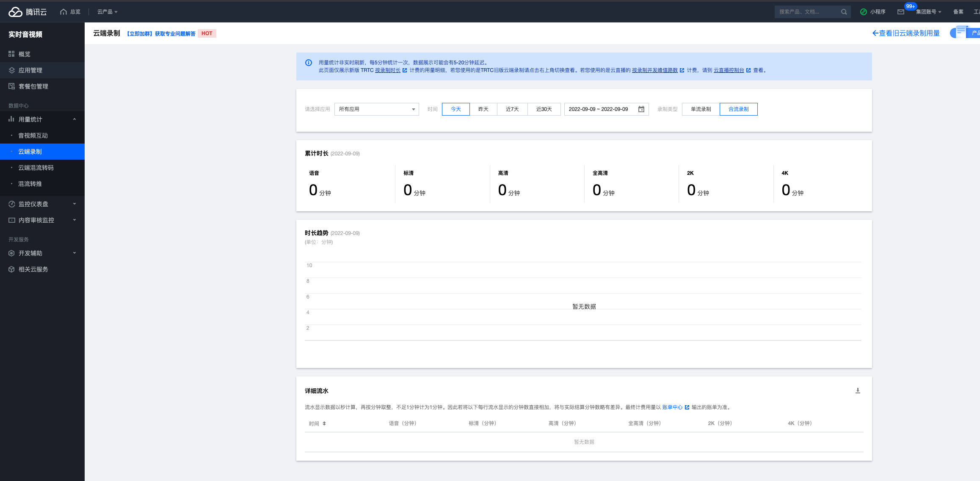The height and width of the screenshot is (481, 980).
Task: Click the 全高清 (分钟) column header
Action: coord(645,423)
